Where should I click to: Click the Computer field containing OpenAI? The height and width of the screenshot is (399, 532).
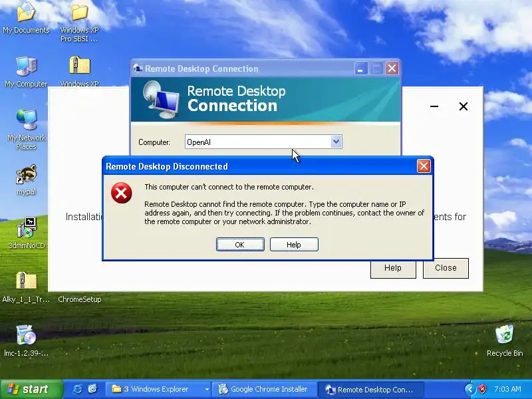(263, 142)
